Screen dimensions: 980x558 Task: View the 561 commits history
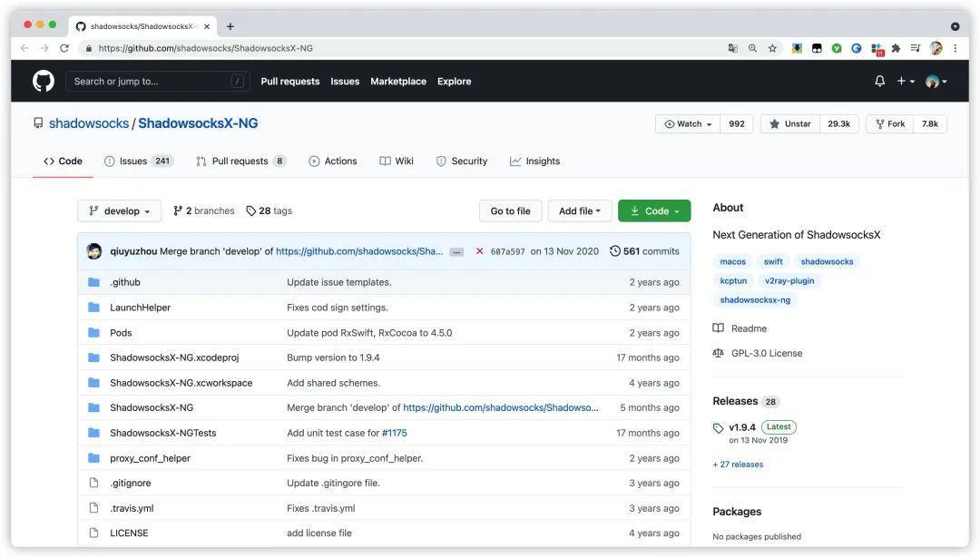coord(644,251)
